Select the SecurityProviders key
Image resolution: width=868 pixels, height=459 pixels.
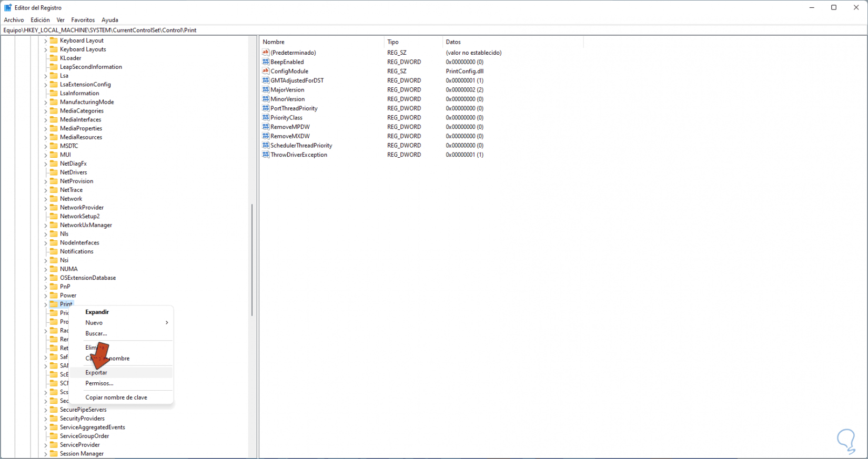point(82,419)
